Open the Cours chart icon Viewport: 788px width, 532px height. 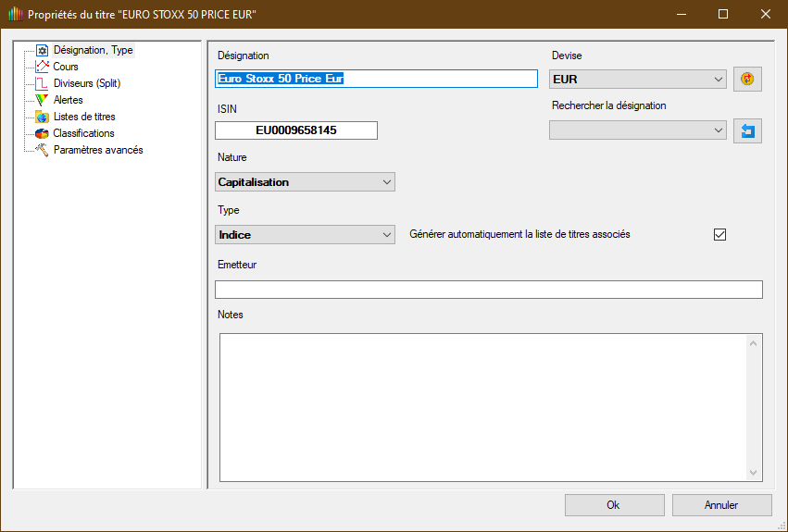(x=42, y=67)
